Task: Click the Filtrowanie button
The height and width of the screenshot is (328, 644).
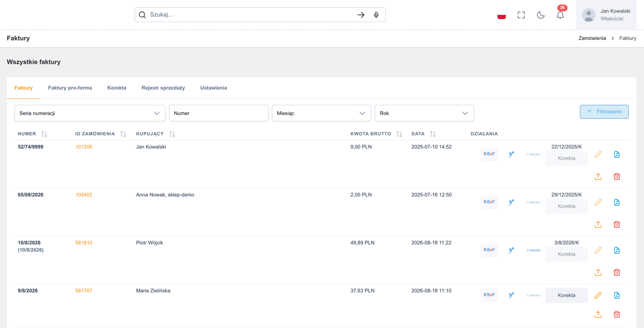Action: pos(604,112)
